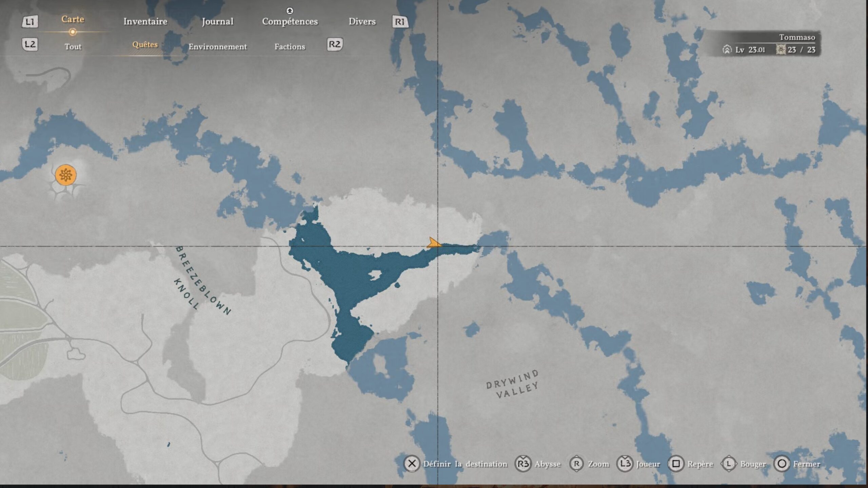Click the R2 trigger icon
Image resolution: width=868 pixels, height=488 pixels.
[x=334, y=44]
